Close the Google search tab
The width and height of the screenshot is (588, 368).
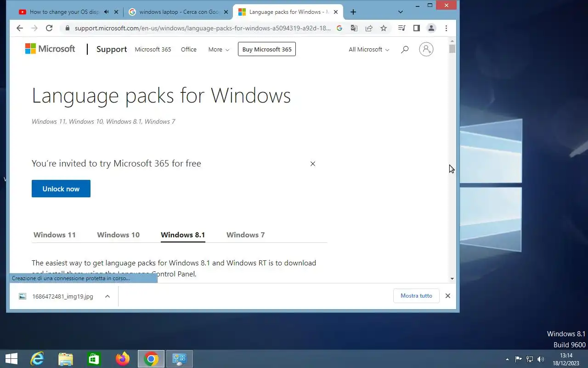(226, 12)
